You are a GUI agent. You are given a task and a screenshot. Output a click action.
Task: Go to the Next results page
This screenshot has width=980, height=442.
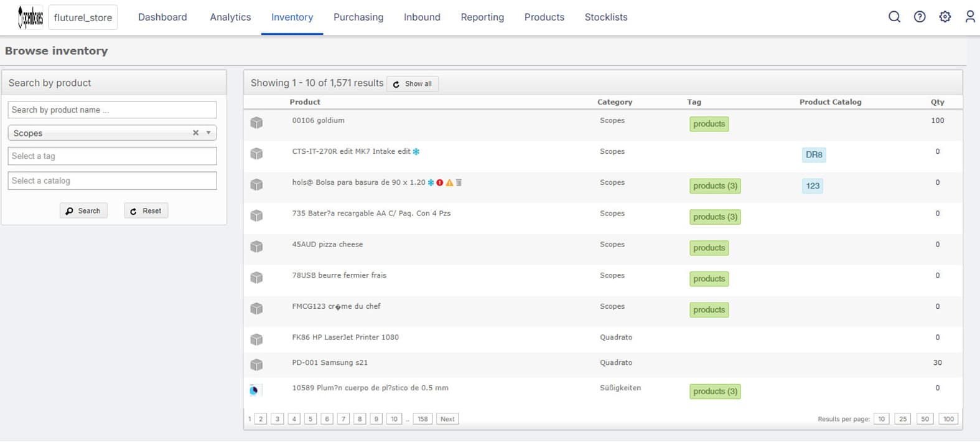coord(447,419)
